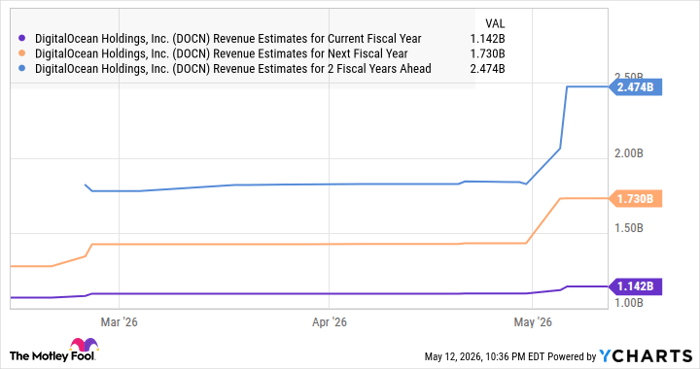The height and width of the screenshot is (369, 700).
Task: Click the blue 2 Fiscal Years Ahead legend dot
Action: coord(21,69)
